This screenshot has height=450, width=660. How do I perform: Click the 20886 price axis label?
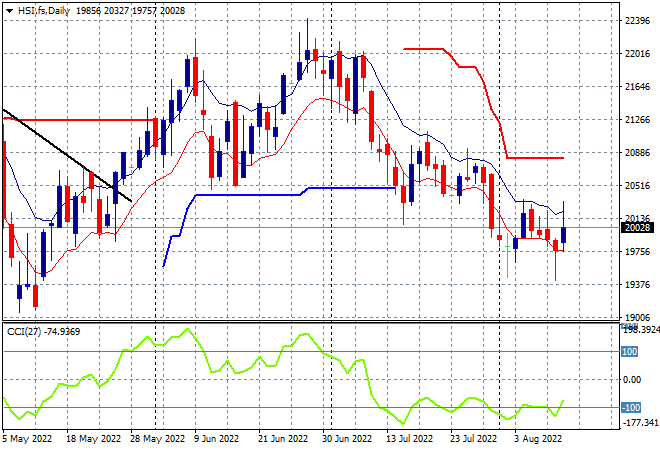[x=638, y=153]
